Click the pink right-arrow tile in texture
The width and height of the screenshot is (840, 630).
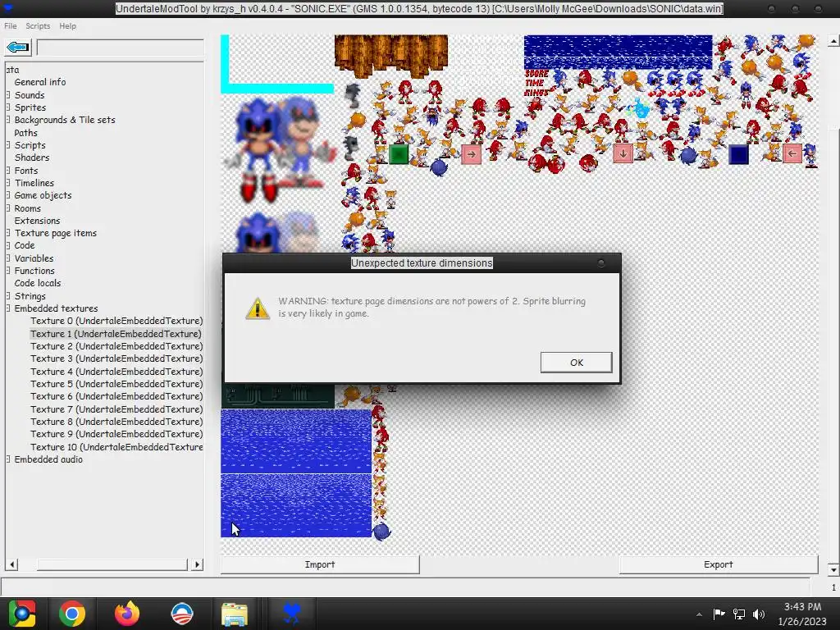(471, 154)
